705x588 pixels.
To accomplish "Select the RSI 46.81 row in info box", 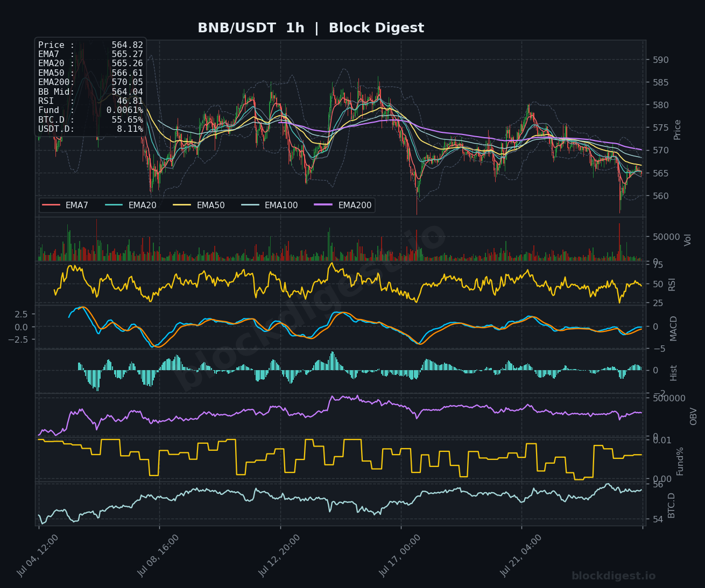I will click(90, 101).
